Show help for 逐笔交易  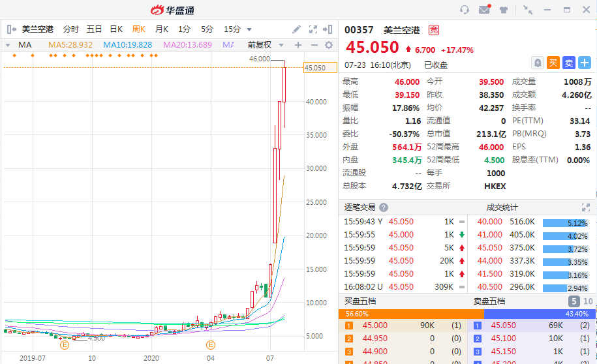point(384,207)
